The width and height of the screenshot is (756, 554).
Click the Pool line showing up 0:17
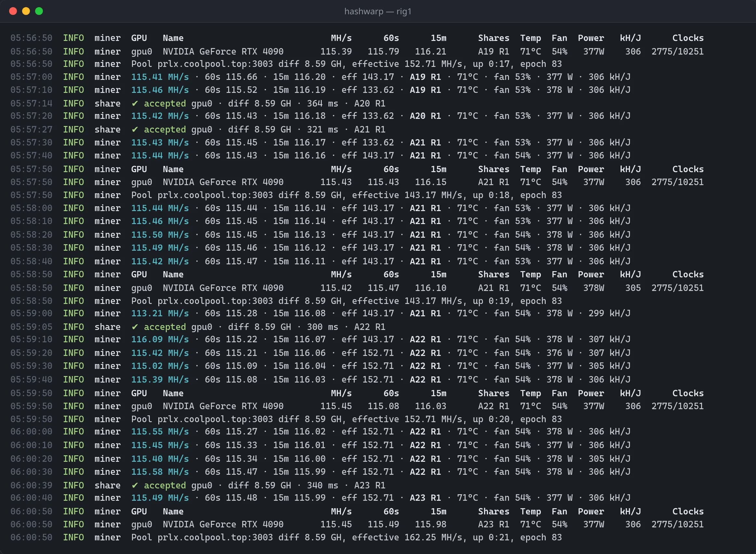[x=286, y=64]
